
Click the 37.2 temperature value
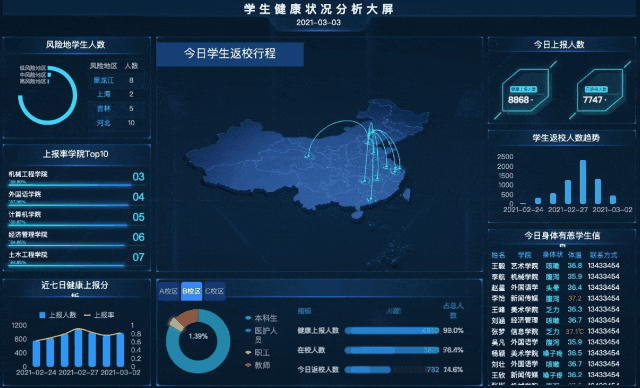575,299
